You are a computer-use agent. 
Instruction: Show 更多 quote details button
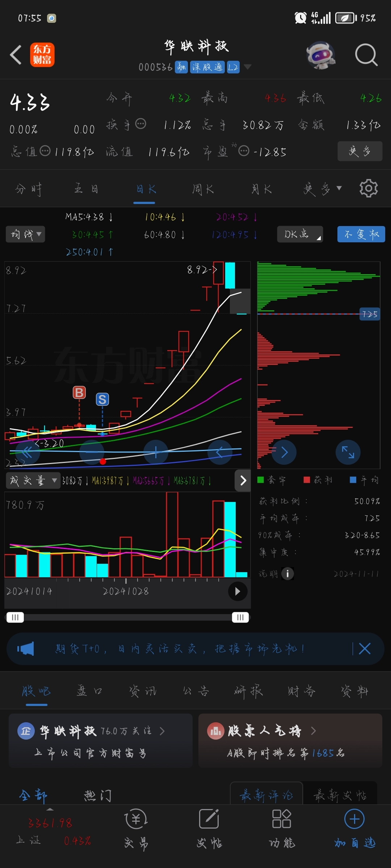click(x=360, y=151)
